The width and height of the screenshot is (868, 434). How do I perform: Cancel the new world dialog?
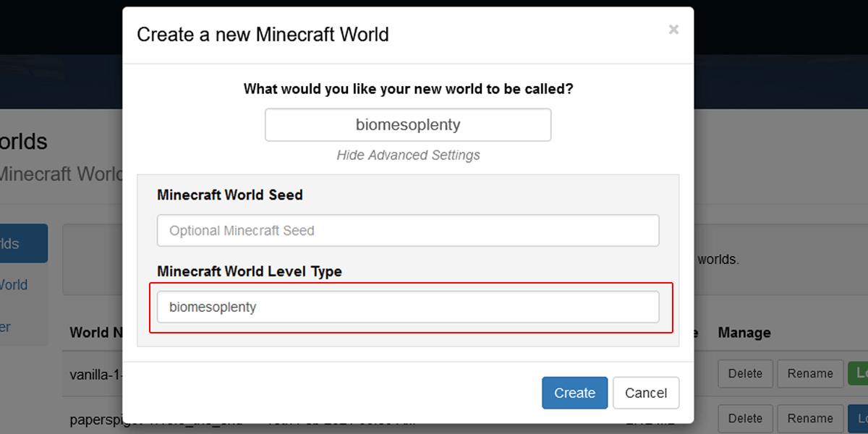click(646, 393)
